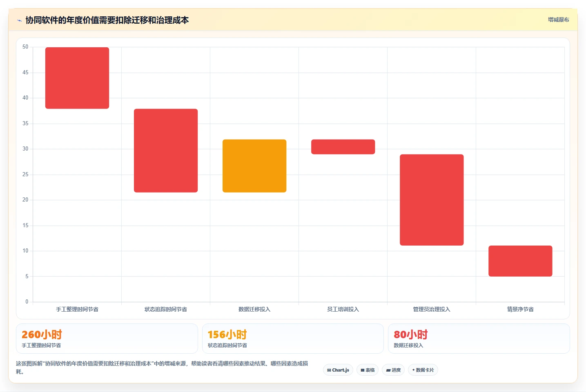586x392 pixels.
Task: Select the orange 数据迁移投入 bar
Action: point(254,166)
